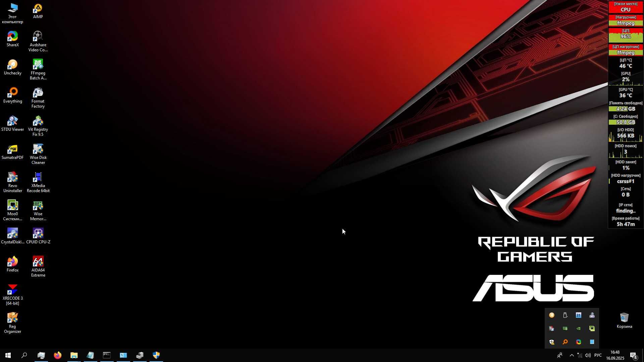Click the Unchecky icon in tray overflow

click(552, 315)
